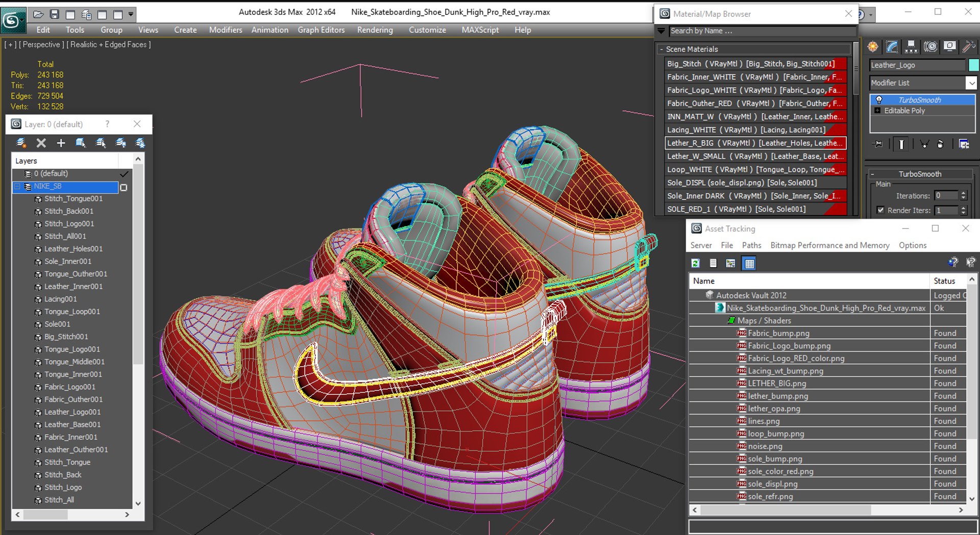980x535 pixels.
Task: Click the Leather_Logo object name field
Action: [x=918, y=65]
